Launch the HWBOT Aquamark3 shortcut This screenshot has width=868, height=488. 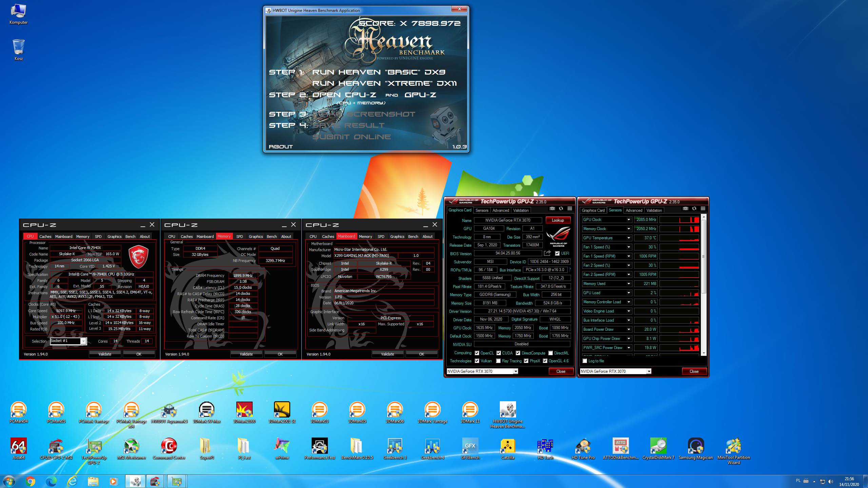coord(169,412)
